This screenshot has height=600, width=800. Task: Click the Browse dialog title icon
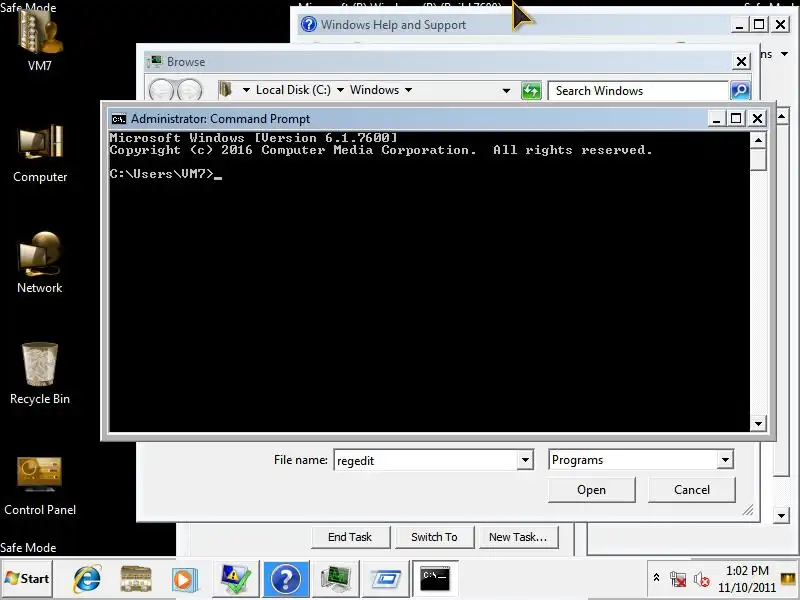(x=155, y=62)
